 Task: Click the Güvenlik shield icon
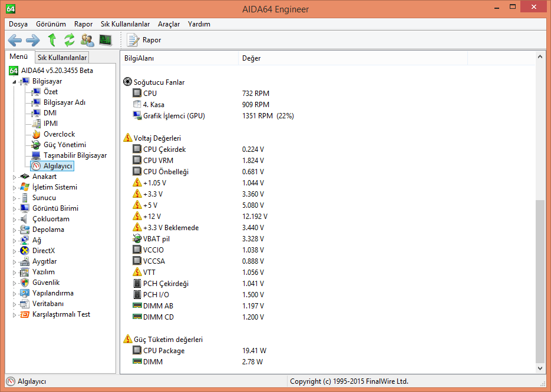point(25,283)
